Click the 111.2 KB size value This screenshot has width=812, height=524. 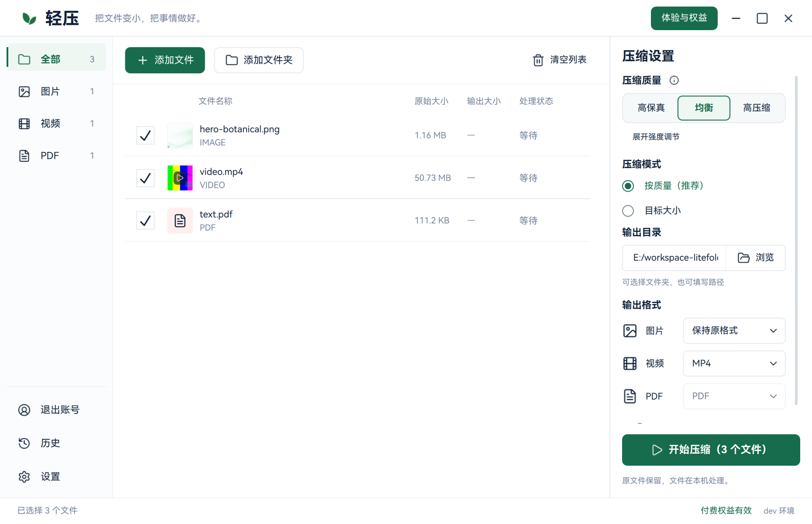(x=432, y=221)
